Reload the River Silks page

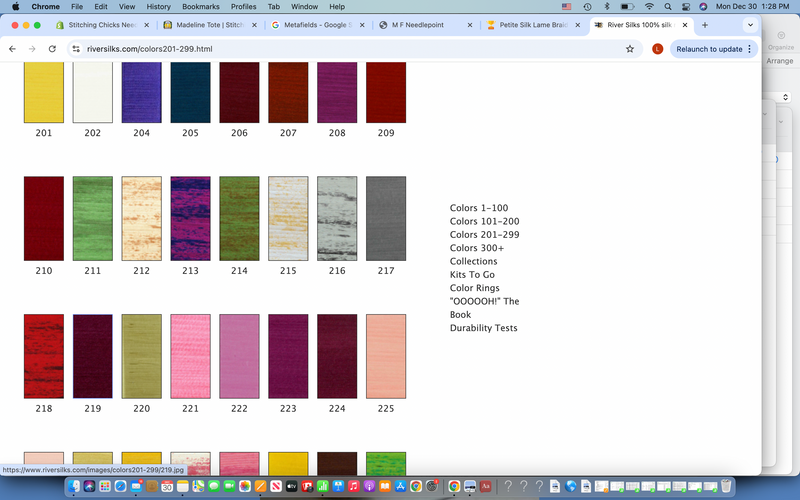52,48
